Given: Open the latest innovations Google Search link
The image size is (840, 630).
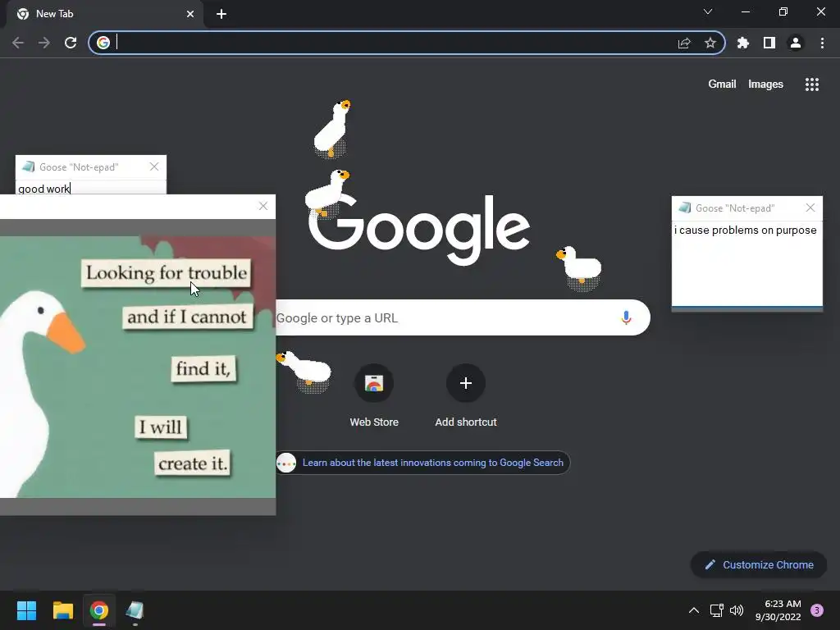Looking at the screenshot, I should coord(433,463).
